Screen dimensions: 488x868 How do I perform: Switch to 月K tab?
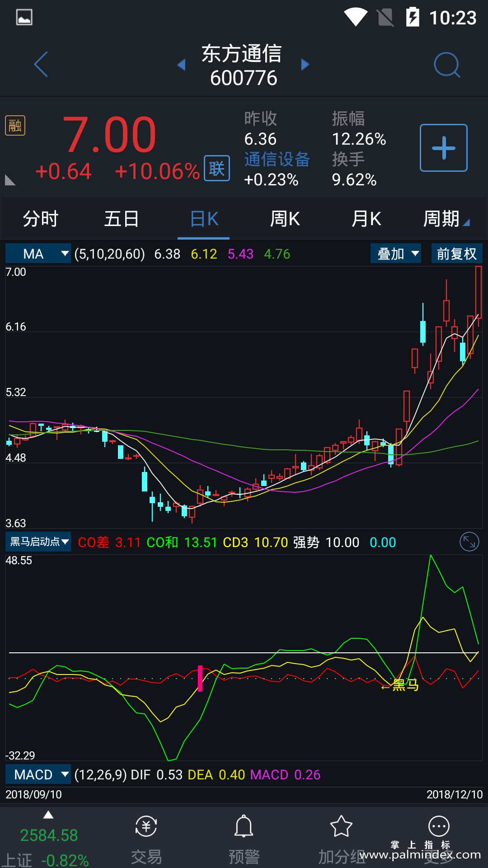[x=366, y=219]
